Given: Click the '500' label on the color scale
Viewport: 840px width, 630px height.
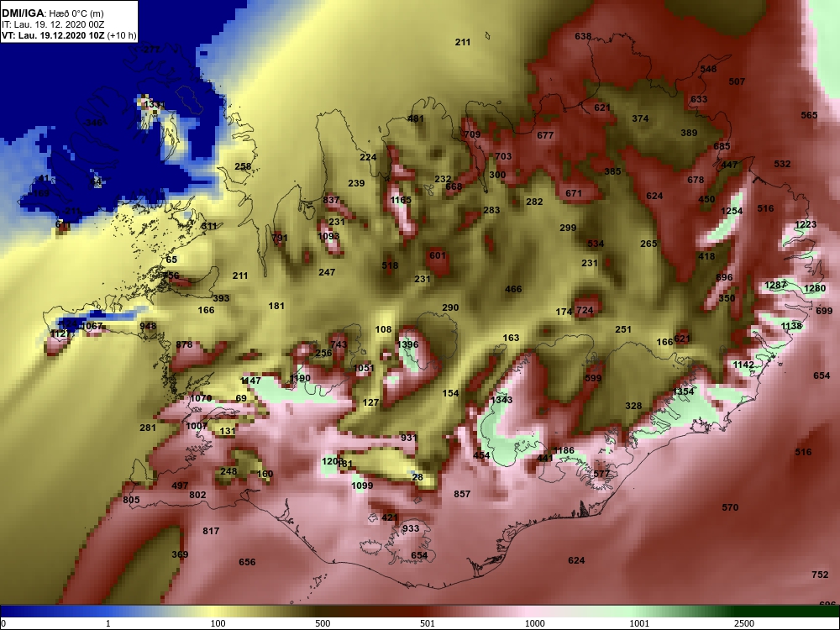Looking at the screenshot, I should point(323,623).
